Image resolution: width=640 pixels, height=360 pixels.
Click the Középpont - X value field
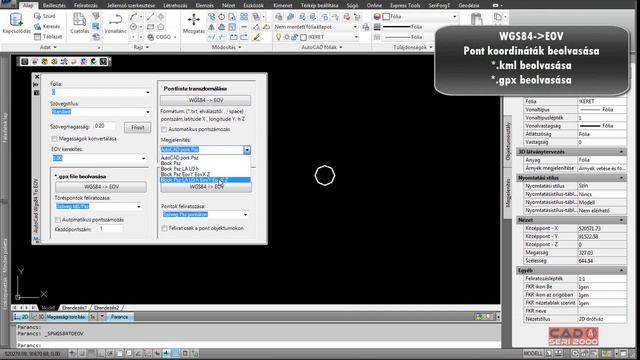tap(602, 229)
